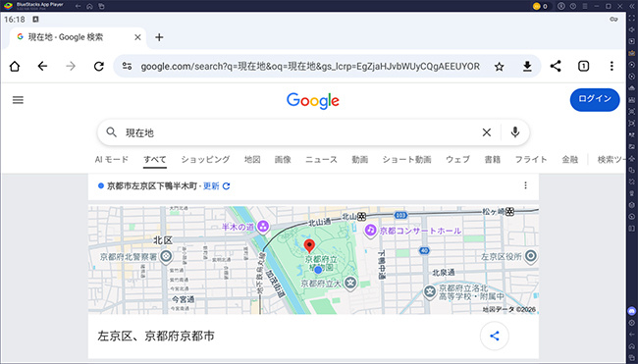Open the Chrome three-dot overflow menu
Viewport: 638px width, 364px height.
[611, 66]
